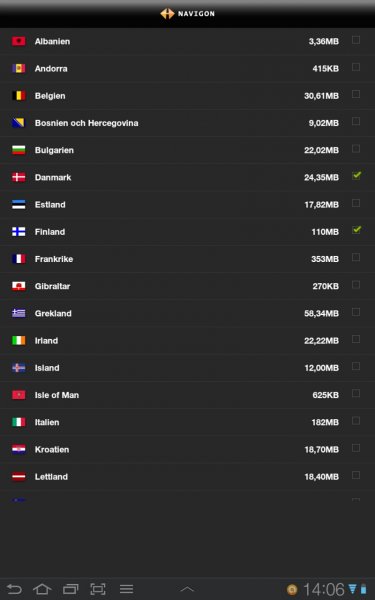Expand the bottom bar up-chevron
Viewport: 375px width, 600px height.
[x=187, y=590]
